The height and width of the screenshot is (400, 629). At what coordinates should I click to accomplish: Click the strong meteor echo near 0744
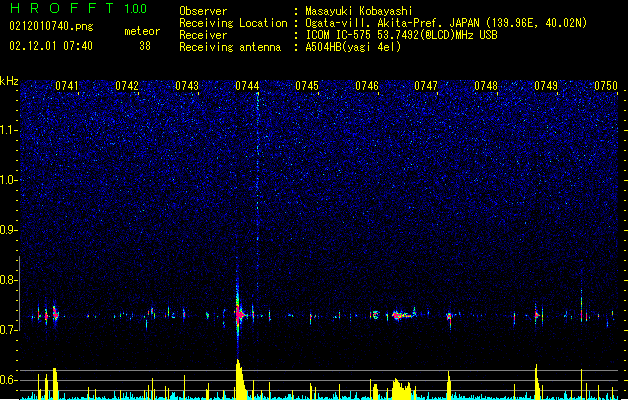click(x=239, y=315)
